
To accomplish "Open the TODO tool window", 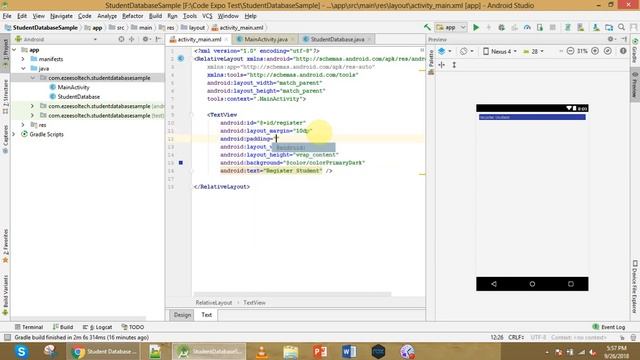I will pos(133,327).
